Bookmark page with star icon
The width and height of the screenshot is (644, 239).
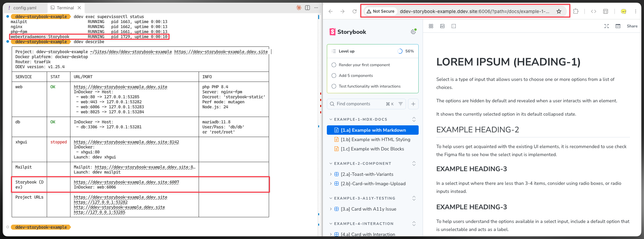[559, 11]
